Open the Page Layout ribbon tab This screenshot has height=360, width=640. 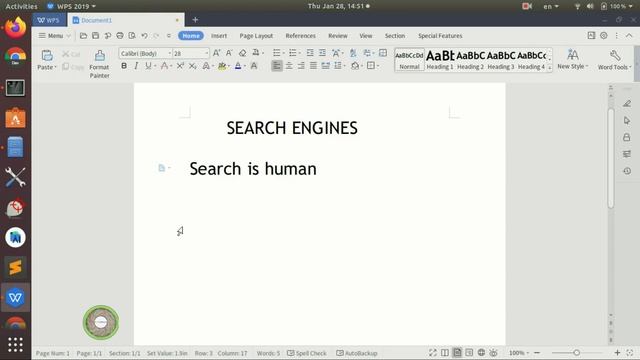pyautogui.click(x=256, y=36)
